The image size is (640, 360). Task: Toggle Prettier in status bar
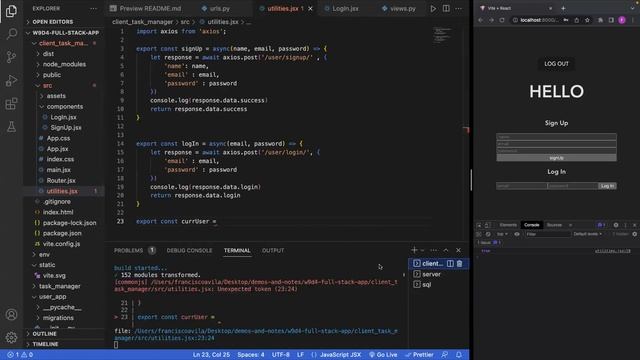click(420, 355)
